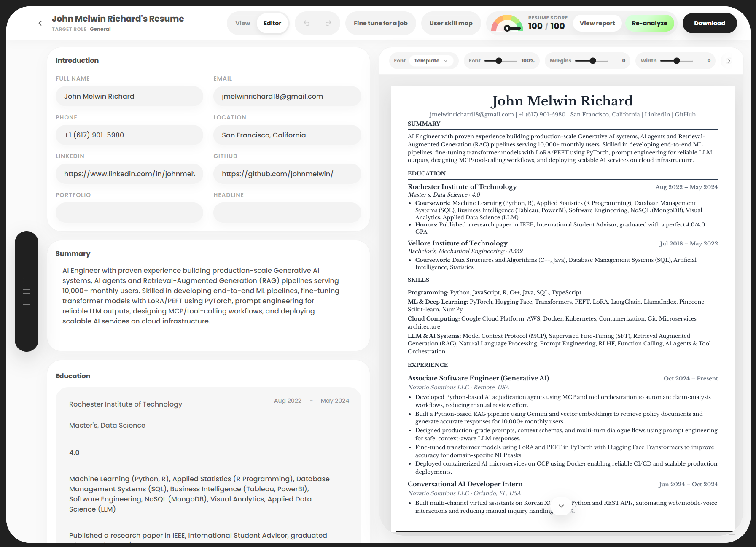Click the right chevron after Width control
756x547 pixels.
[x=729, y=61]
